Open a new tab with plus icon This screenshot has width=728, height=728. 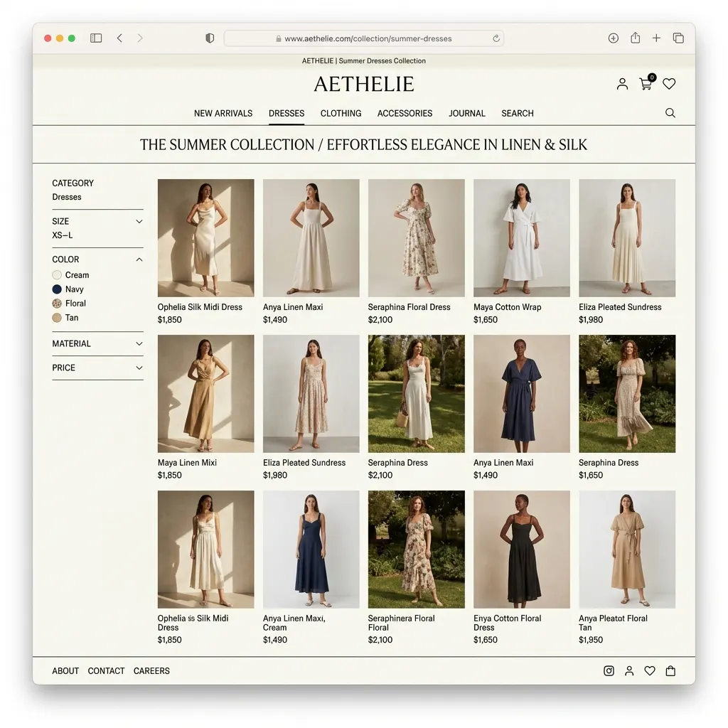[x=656, y=38]
